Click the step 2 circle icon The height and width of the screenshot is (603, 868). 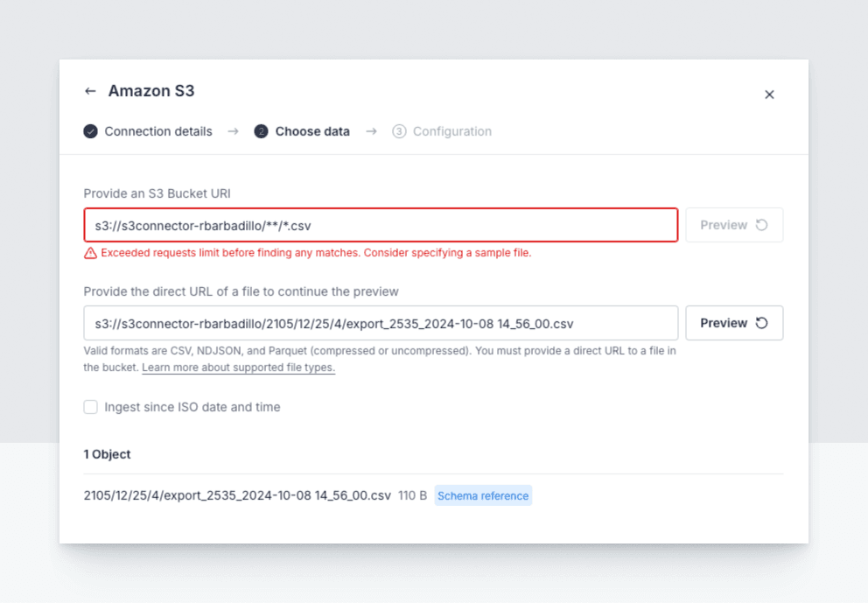pyautogui.click(x=261, y=131)
